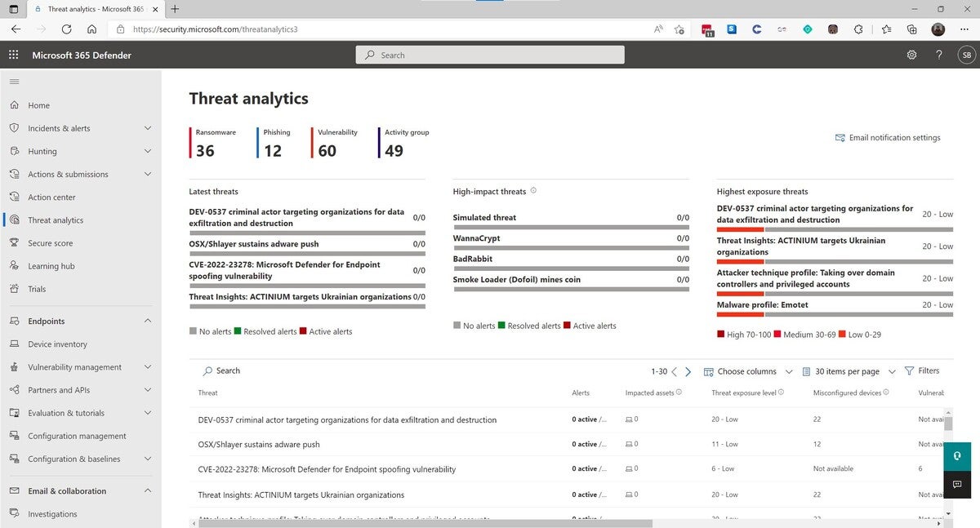Click the browser address bar URL
This screenshot has width=980, height=528.
pos(215,29)
